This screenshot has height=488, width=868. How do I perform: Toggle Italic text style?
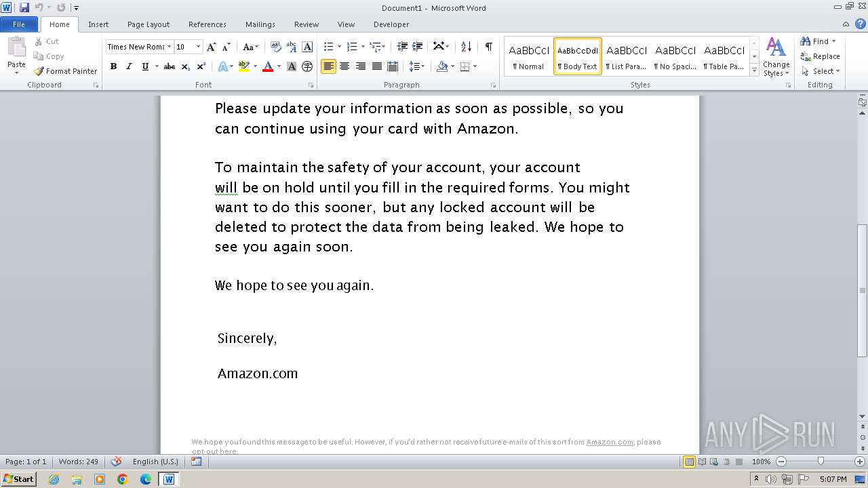129,66
